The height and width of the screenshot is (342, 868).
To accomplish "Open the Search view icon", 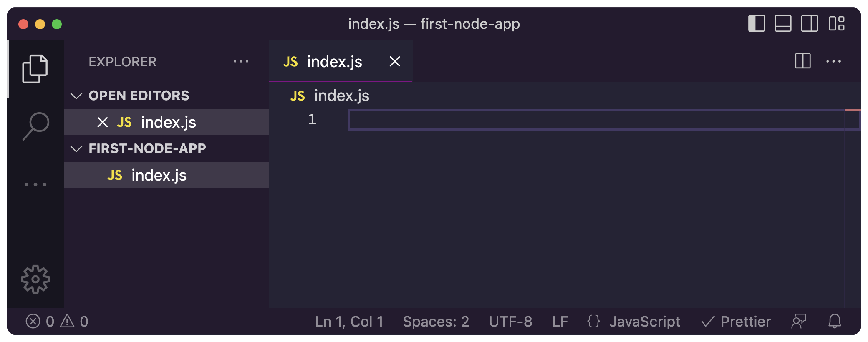I will point(36,126).
